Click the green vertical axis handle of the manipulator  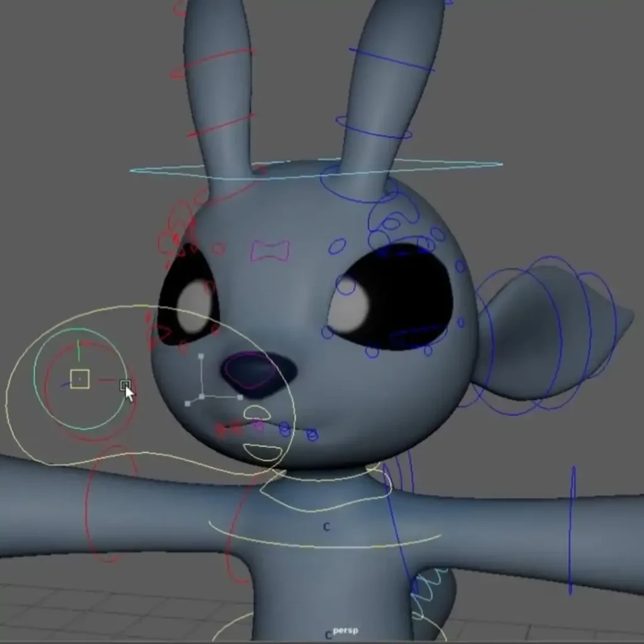click(79, 350)
